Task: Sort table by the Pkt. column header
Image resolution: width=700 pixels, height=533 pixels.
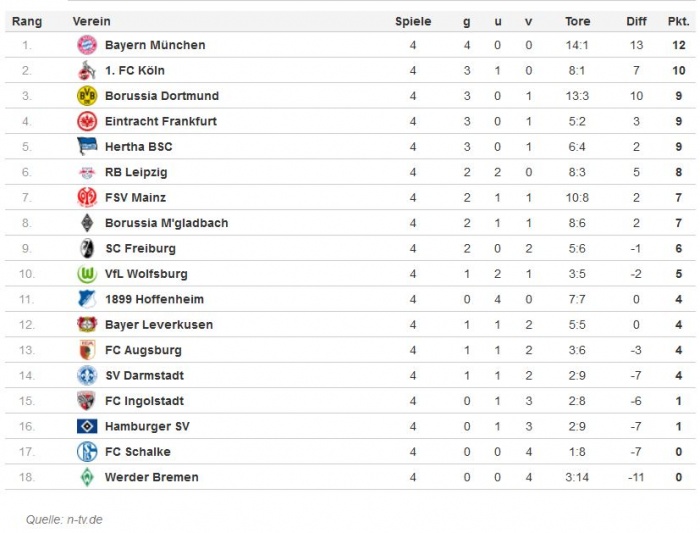Action: click(678, 21)
